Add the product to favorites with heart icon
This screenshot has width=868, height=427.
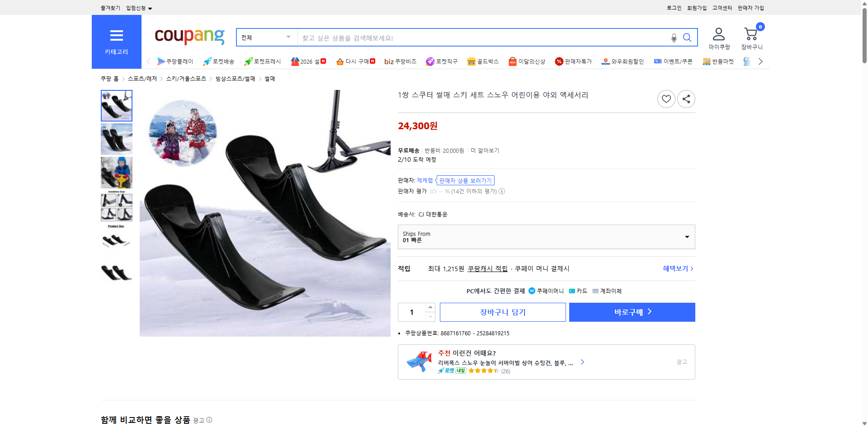point(666,99)
